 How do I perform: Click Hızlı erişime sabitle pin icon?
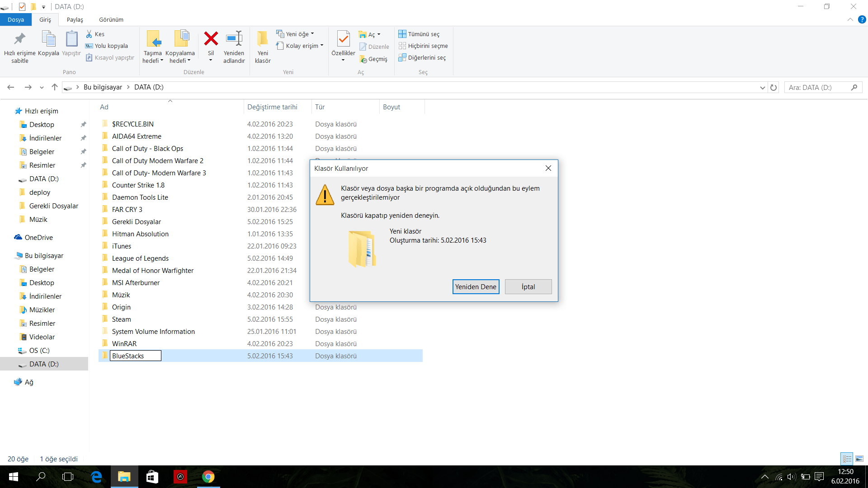(x=19, y=39)
